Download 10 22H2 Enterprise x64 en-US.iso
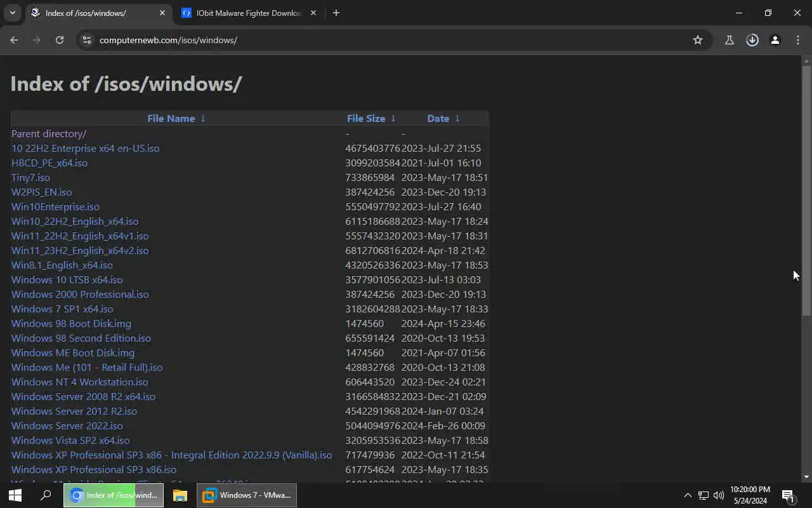 pos(86,148)
